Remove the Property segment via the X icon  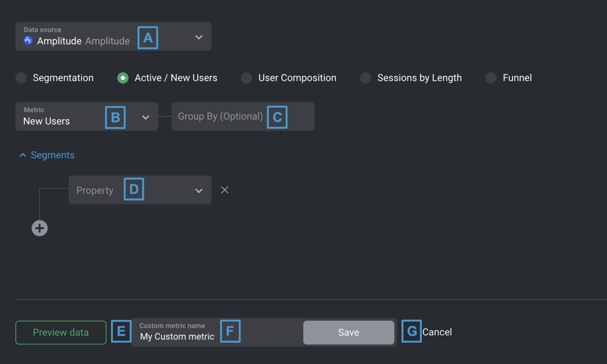pos(225,189)
